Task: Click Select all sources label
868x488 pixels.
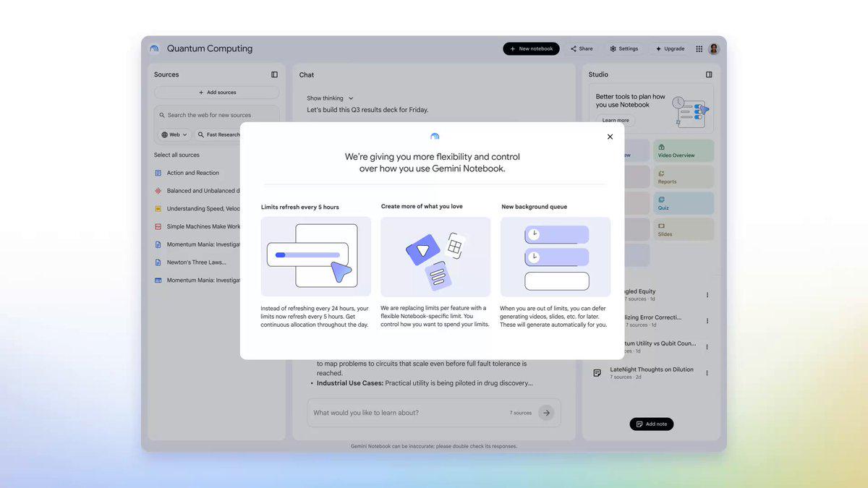Action: tap(176, 155)
